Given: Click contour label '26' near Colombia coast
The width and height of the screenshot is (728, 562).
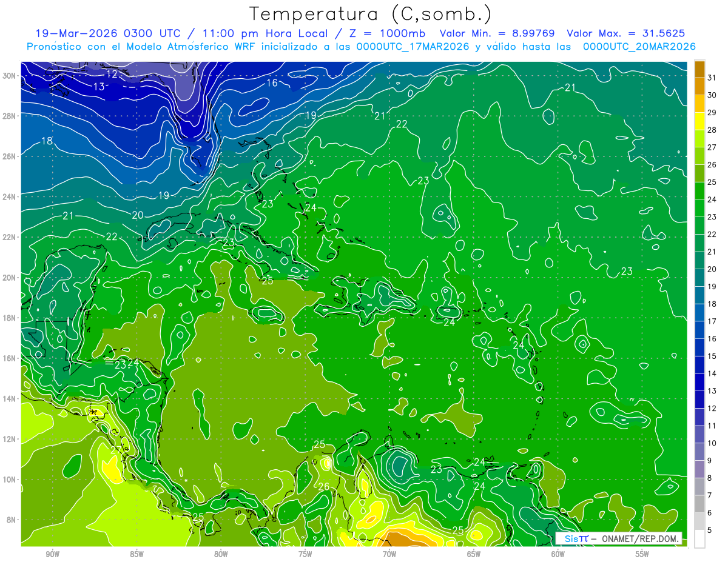Looking at the screenshot, I should pos(323,487).
